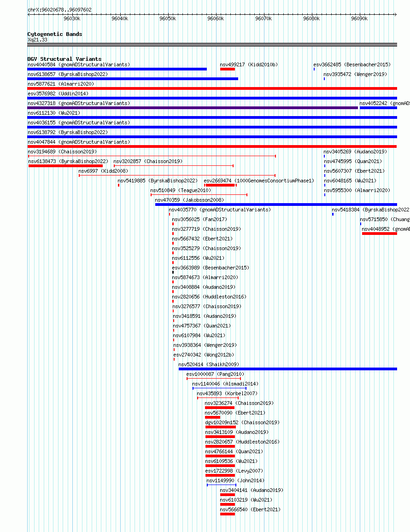Select the nsv5607307 (Ebert2021) label
This screenshot has height=532, width=410.
pyautogui.click(x=354, y=171)
